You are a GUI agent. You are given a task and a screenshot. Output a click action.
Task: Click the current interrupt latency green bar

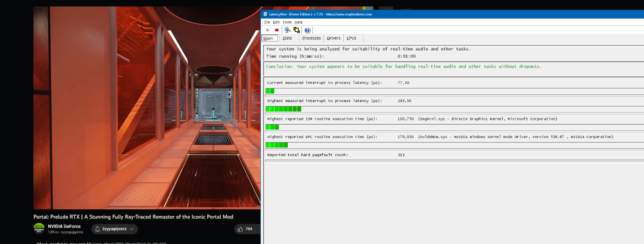coord(270,91)
